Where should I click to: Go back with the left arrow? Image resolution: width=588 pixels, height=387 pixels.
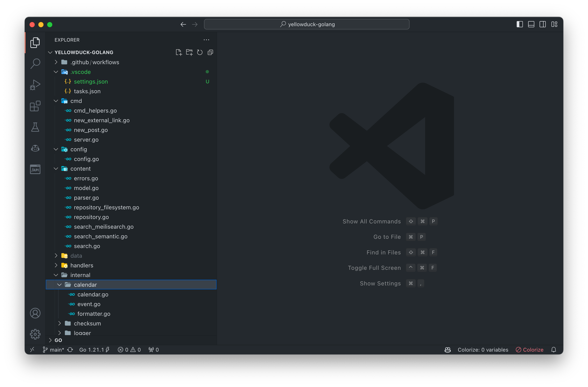[x=183, y=24]
